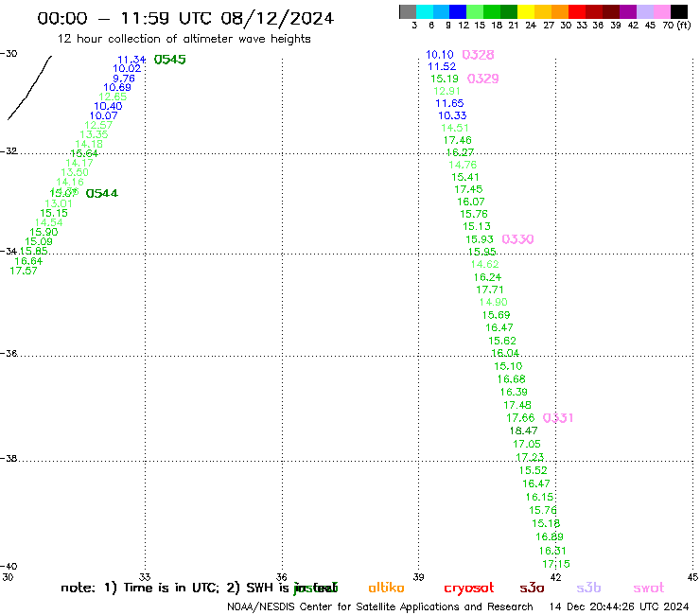
Task: Select the 0544 time label
Action: (102, 193)
